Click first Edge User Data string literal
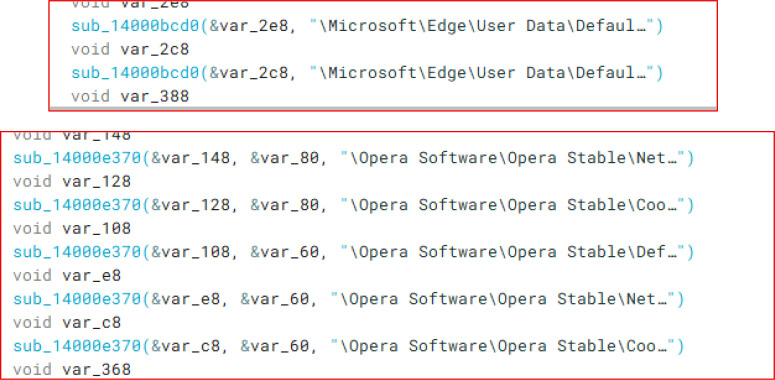Viewport: 775px width, 380px height. [x=482, y=26]
